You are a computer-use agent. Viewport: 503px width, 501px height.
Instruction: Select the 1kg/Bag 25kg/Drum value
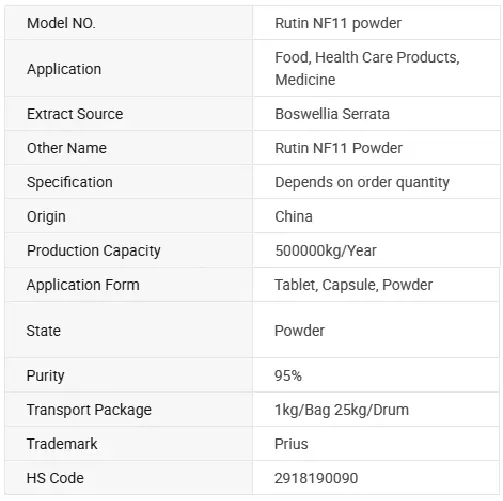click(x=341, y=410)
